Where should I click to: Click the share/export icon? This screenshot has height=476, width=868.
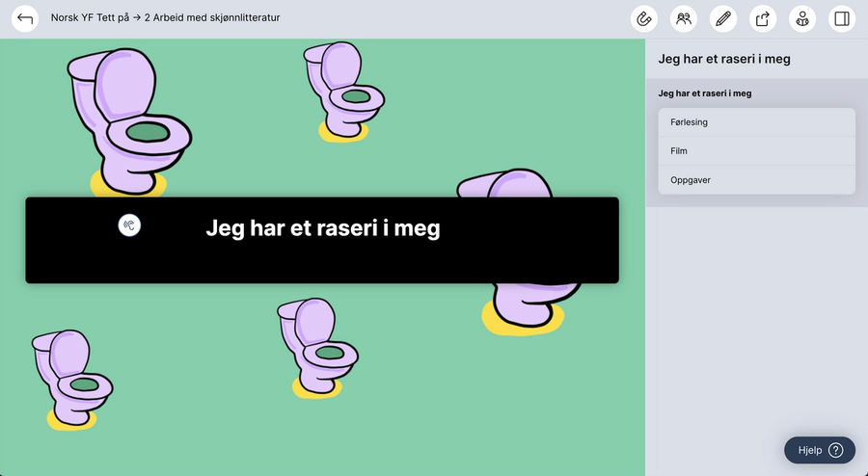[x=763, y=19]
